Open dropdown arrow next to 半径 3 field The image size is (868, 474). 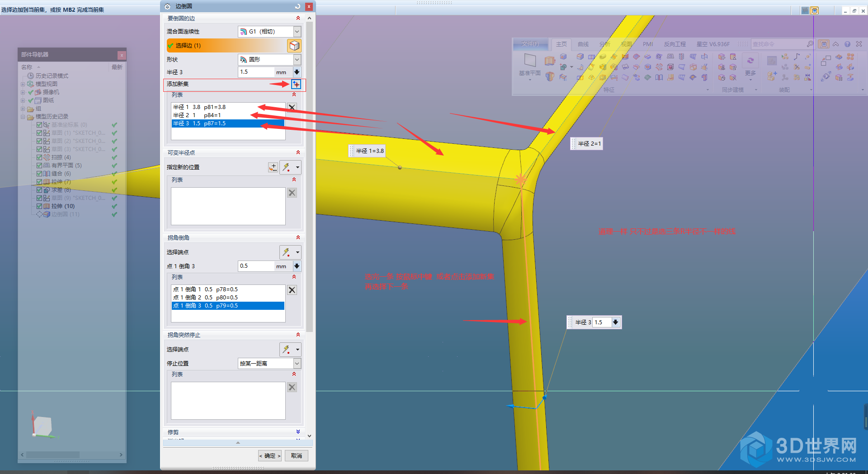[297, 72]
